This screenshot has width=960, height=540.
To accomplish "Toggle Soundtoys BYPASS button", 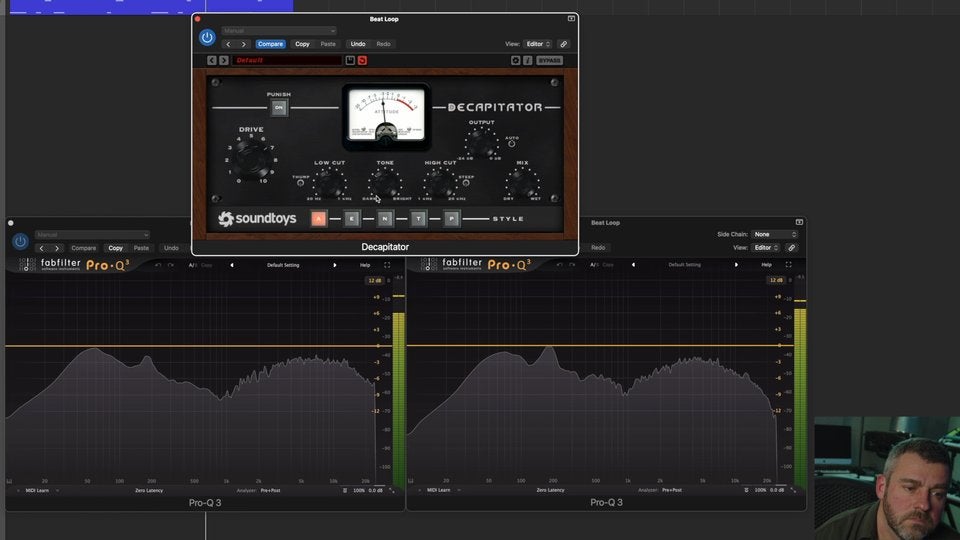I will pyautogui.click(x=549, y=60).
